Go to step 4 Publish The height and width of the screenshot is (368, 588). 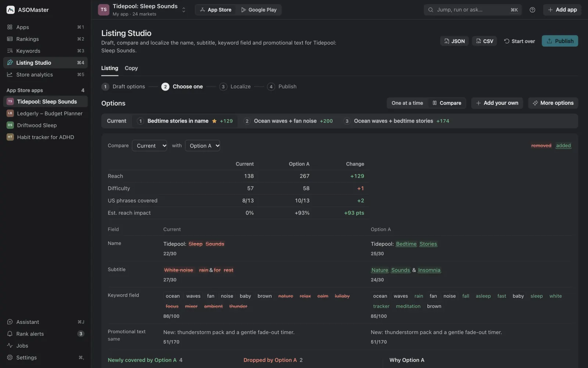(282, 87)
